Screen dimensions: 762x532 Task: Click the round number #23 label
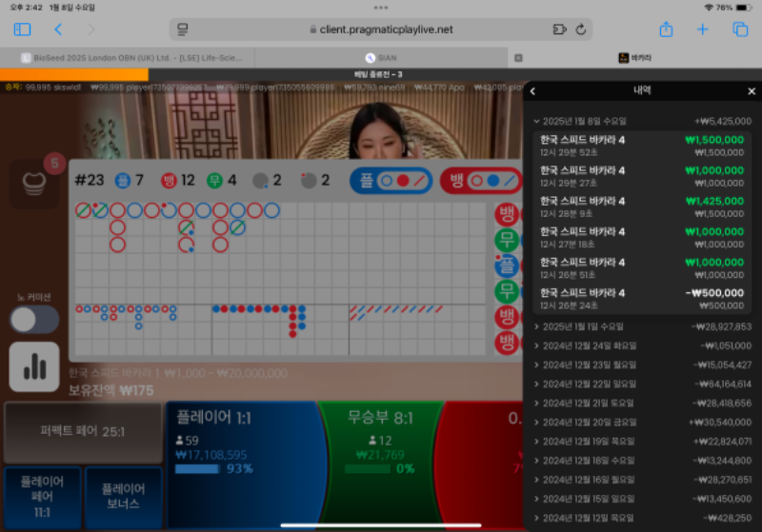coord(90,181)
